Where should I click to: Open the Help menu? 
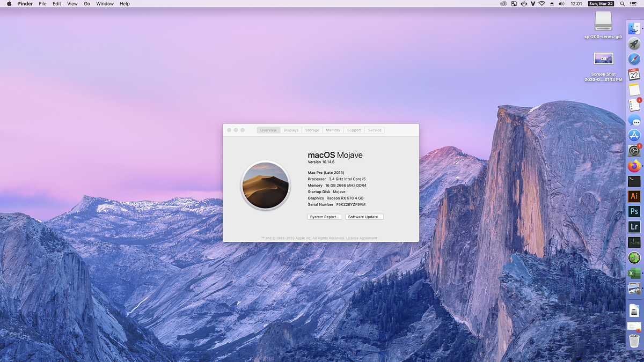tap(125, 4)
